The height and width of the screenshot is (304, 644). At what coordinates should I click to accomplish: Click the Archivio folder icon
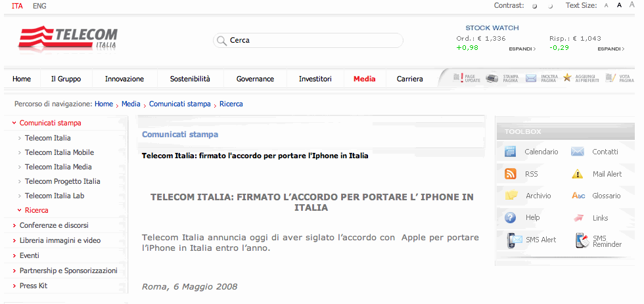pos(511,196)
